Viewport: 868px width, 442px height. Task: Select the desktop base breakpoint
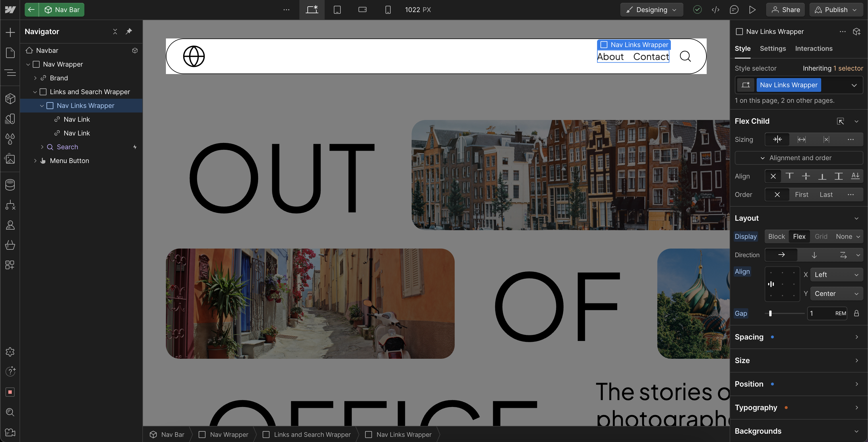[x=312, y=10]
